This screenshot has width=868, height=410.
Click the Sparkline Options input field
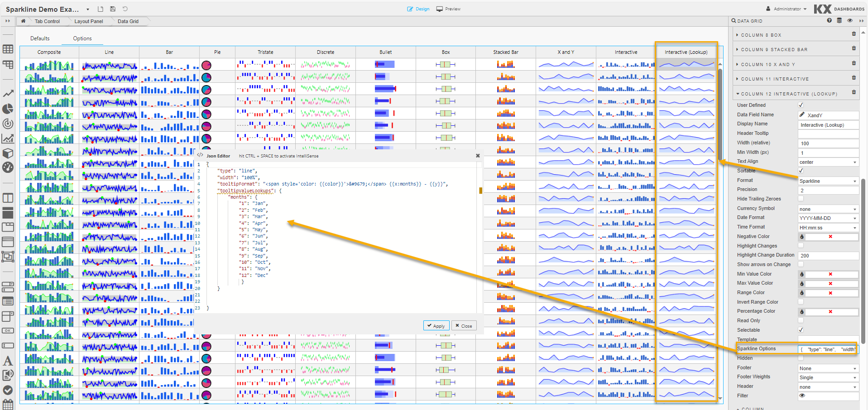[828, 349]
